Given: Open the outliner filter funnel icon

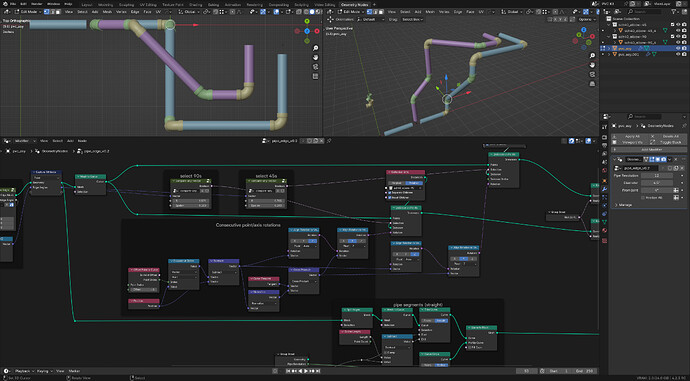Looking at the screenshot, I should [674, 11].
